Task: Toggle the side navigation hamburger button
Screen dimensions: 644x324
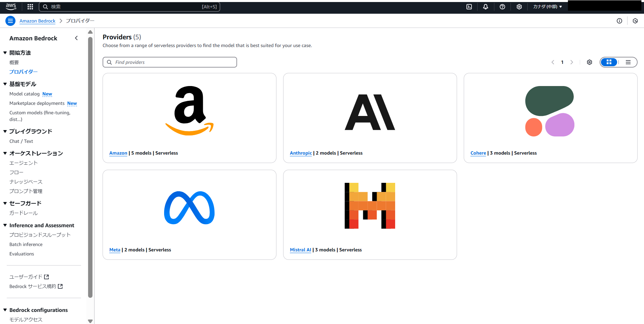Action: click(x=10, y=21)
